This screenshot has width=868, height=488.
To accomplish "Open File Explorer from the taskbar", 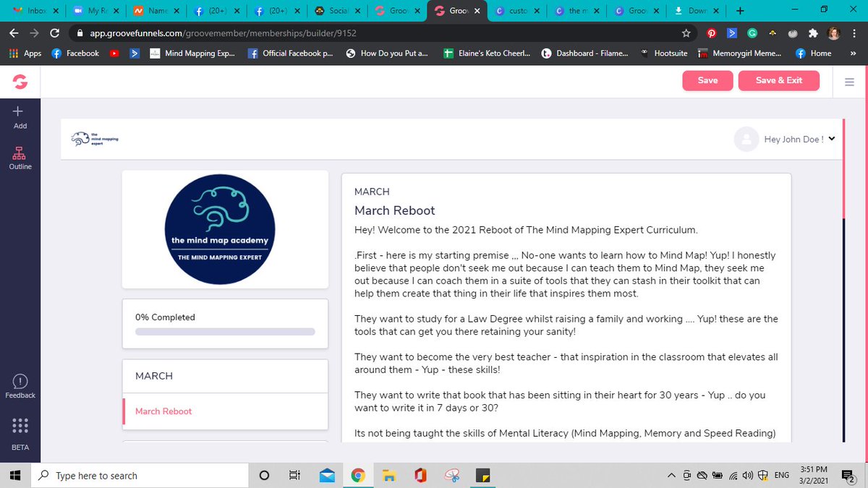I will tap(389, 475).
